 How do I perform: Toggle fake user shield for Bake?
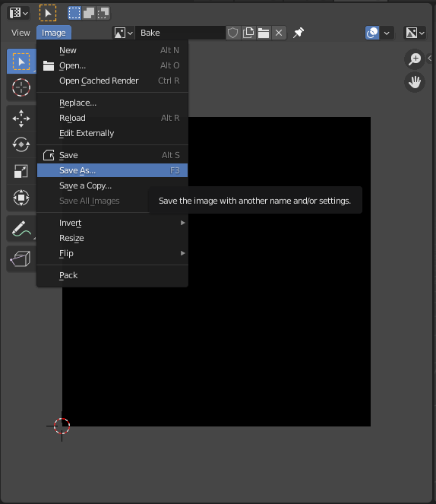pos(233,33)
